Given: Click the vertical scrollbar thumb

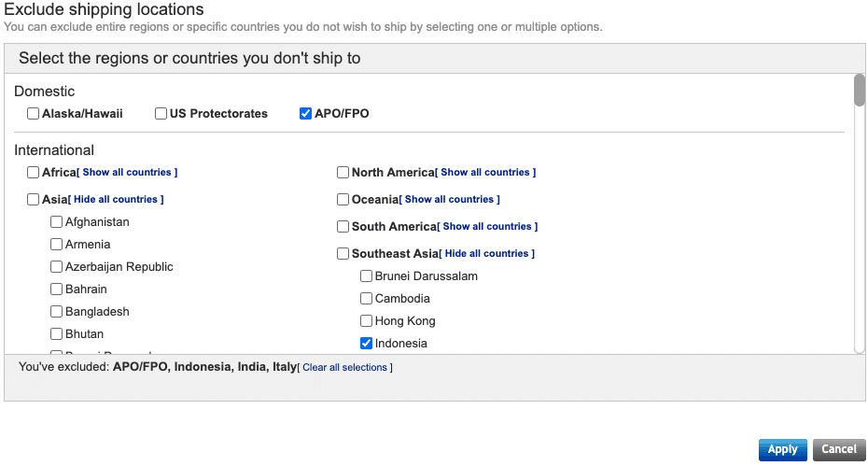Looking at the screenshot, I should pos(860,91).
